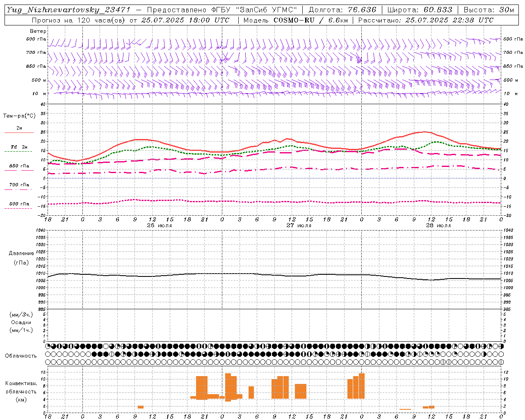Click the station title Yug_Nizhnevartovsky_23471
The width and height of the screenshot is (525, 420).
pyautogui.click(x=68, y=10)
